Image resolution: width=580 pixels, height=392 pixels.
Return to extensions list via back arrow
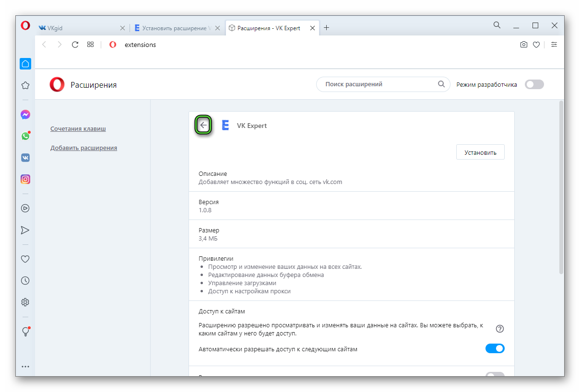(203, 126)
